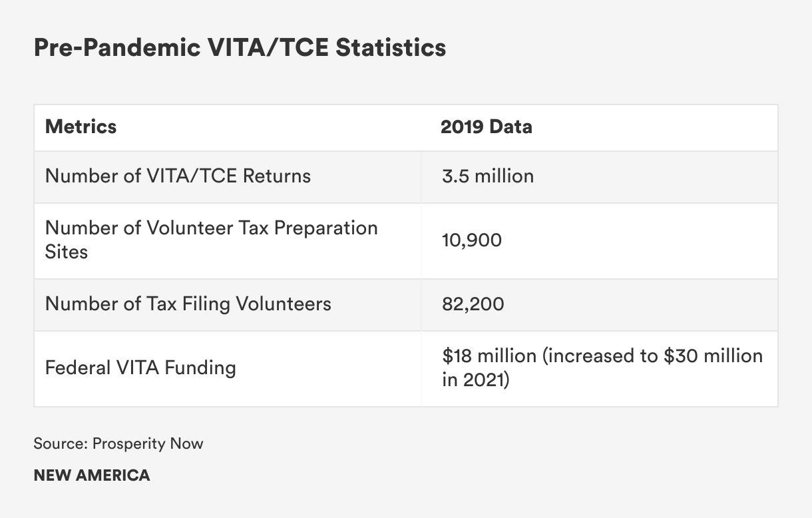Click the 'Number of Tax Filing Volunteers' label
This screenshot has height=518, width=812.
pyautogui.click(x=188, y=304)
